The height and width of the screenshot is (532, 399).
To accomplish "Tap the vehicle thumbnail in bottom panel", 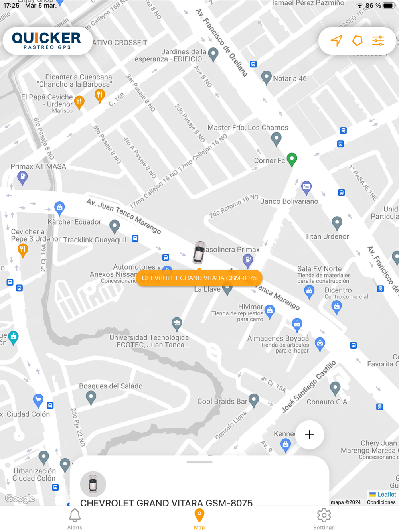I will pyautogui.click(x=93, y=484).
